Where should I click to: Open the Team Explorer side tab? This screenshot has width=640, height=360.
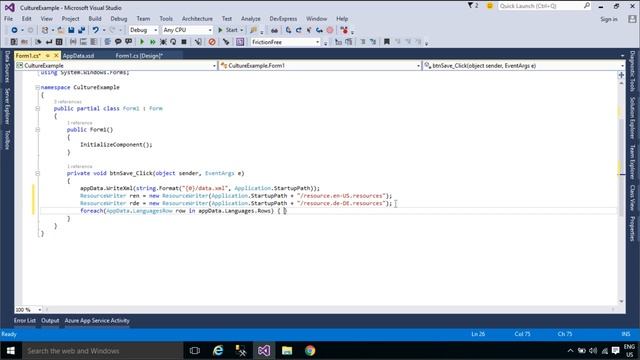632,162
